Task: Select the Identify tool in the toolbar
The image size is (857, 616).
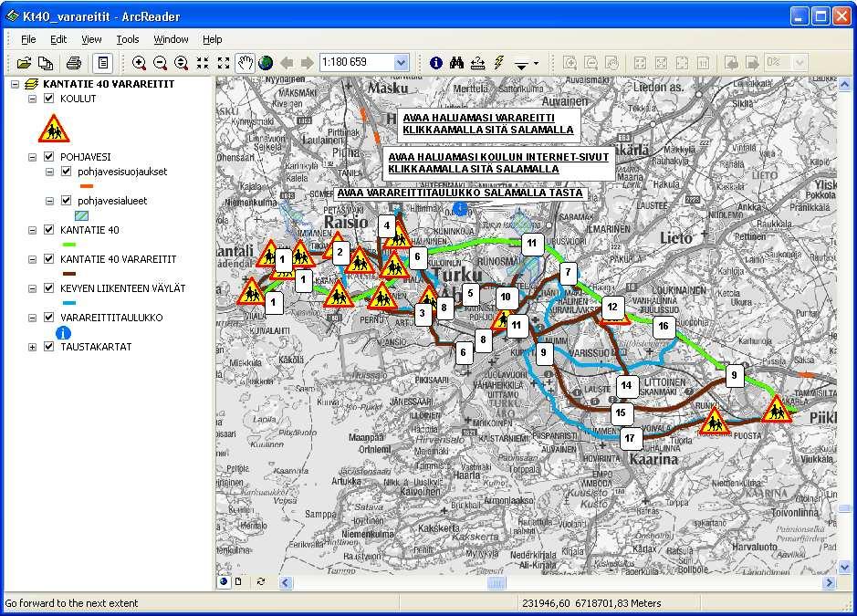Action: coord(436,63)
